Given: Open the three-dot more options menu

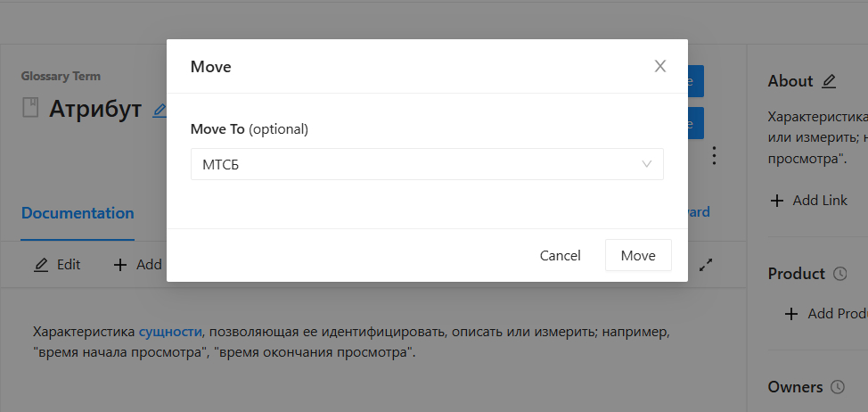Looking at the screenshot, I should coord(714,156).
